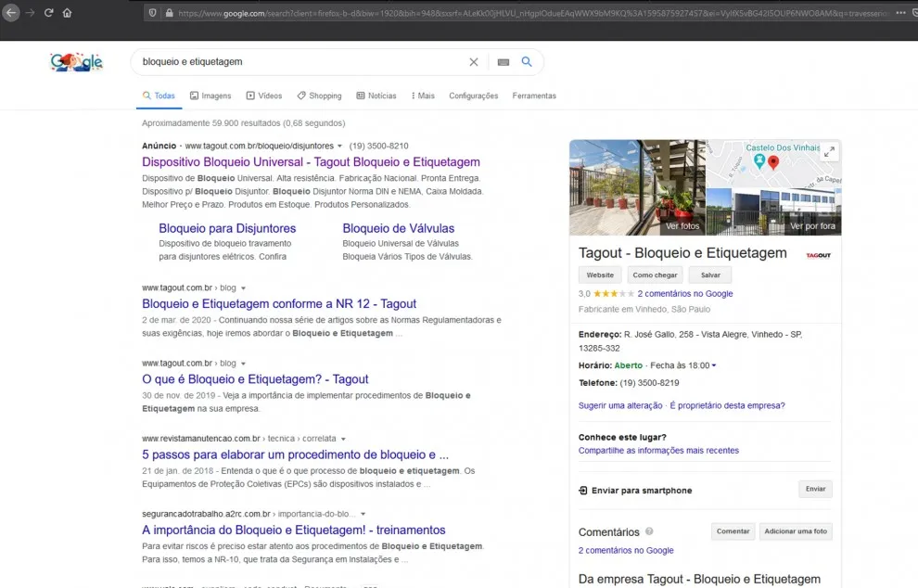Expand ad URL dropdown arrow
918x588 pixels.
339,146
